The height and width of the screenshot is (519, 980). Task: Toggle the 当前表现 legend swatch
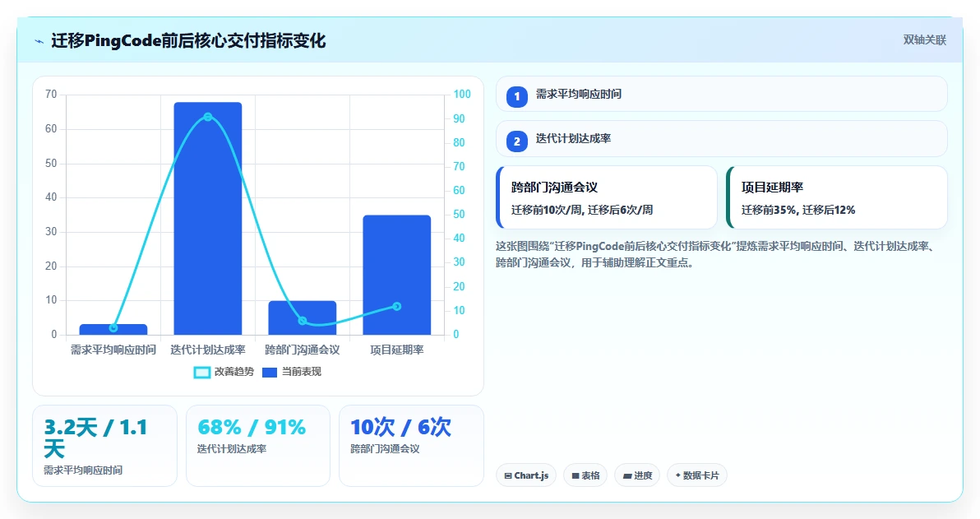(x=270, y=373)
